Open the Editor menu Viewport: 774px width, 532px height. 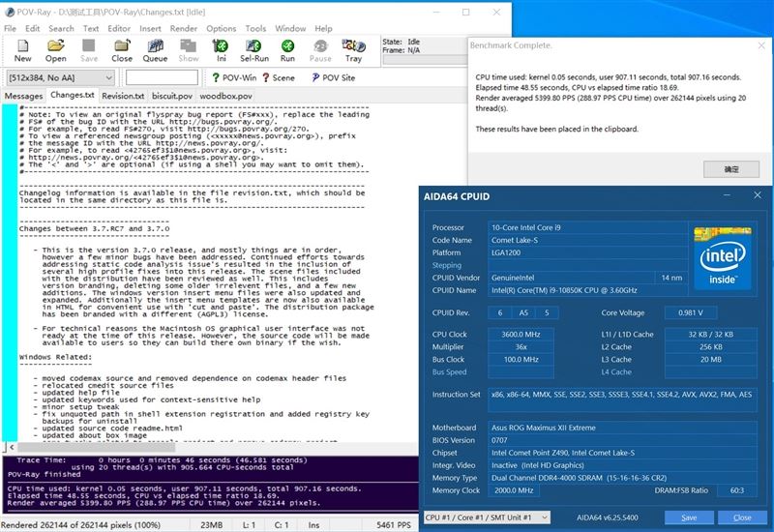click(x=119, y=29)
